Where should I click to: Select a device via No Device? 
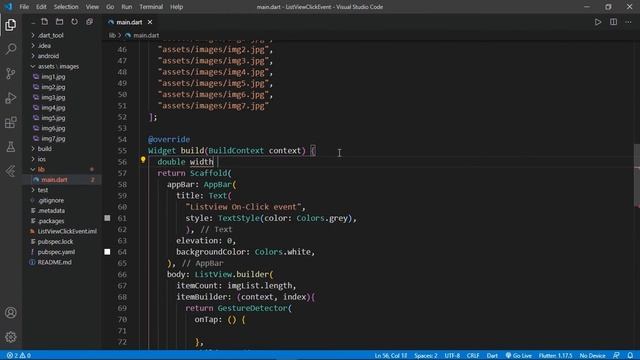(592, 356)
